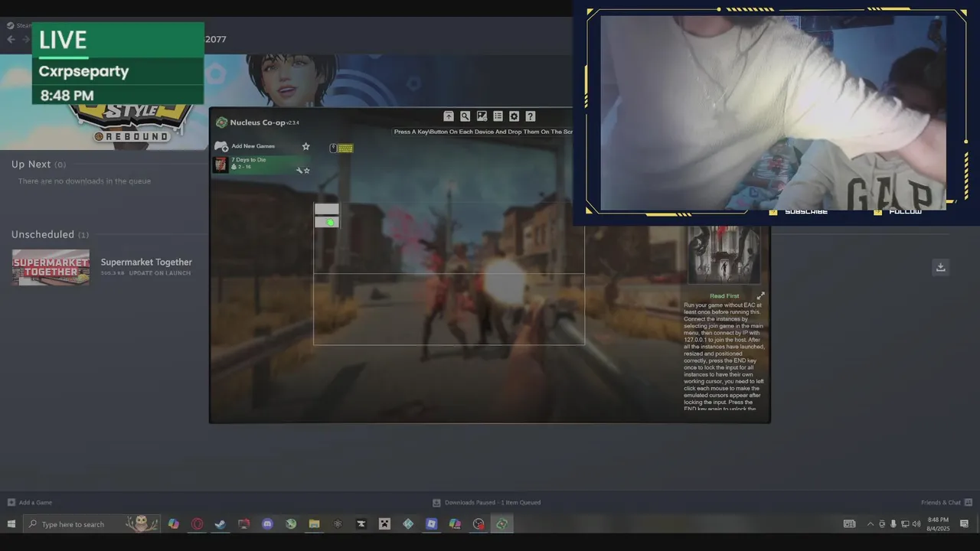
Task: Open Nucleus Co-op settings gear
Action: 514,116
